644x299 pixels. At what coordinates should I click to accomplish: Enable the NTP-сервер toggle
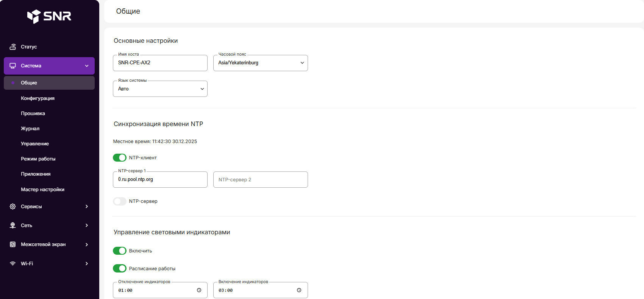pos(120,201)
